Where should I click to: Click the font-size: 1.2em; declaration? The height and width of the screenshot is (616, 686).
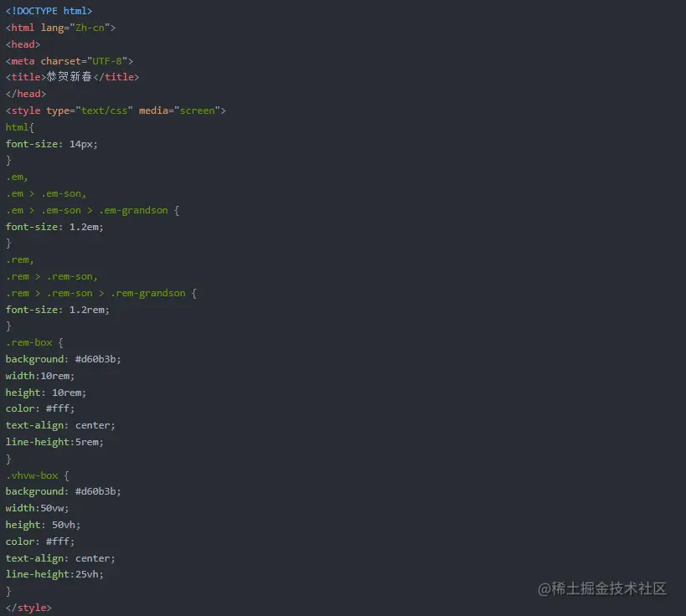(54, 227)
